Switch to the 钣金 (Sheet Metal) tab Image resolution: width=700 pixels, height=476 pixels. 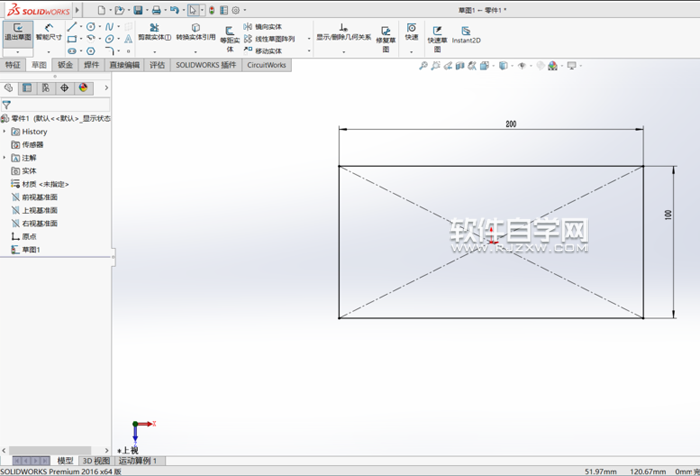click(x=65, y=65)
